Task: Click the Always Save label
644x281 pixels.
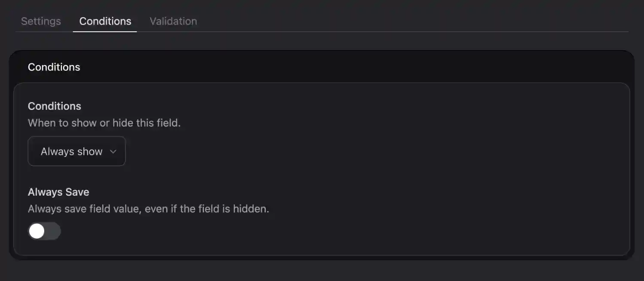Action: point(58,192)
